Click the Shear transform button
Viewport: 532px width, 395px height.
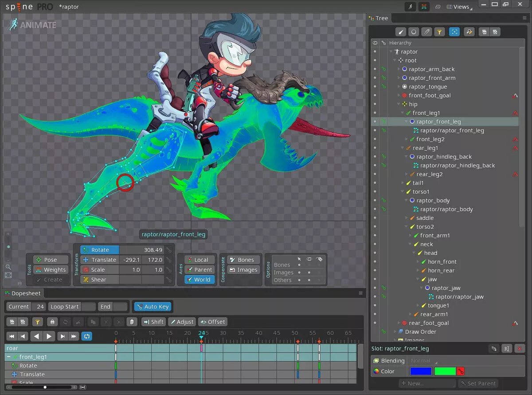(x=100, y=280)
